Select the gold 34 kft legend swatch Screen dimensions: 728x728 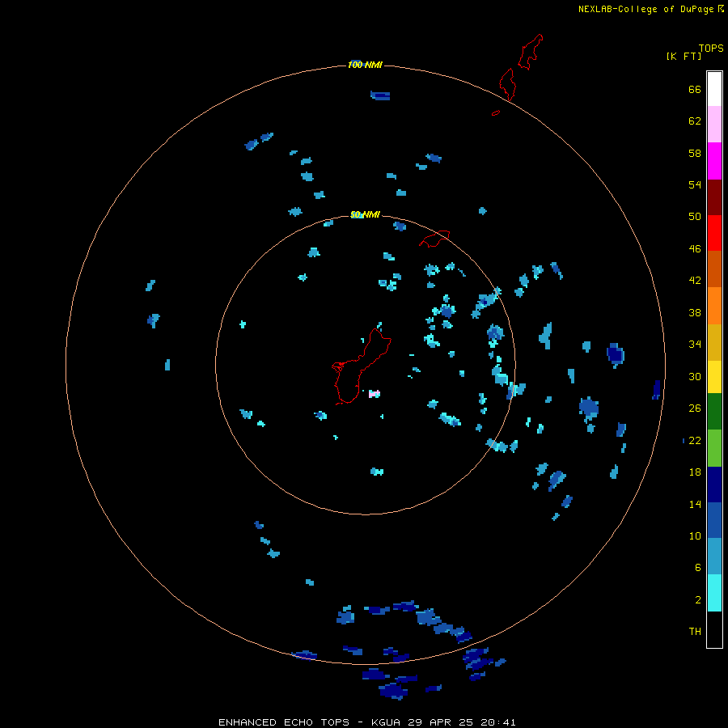(x=714, y=342)
